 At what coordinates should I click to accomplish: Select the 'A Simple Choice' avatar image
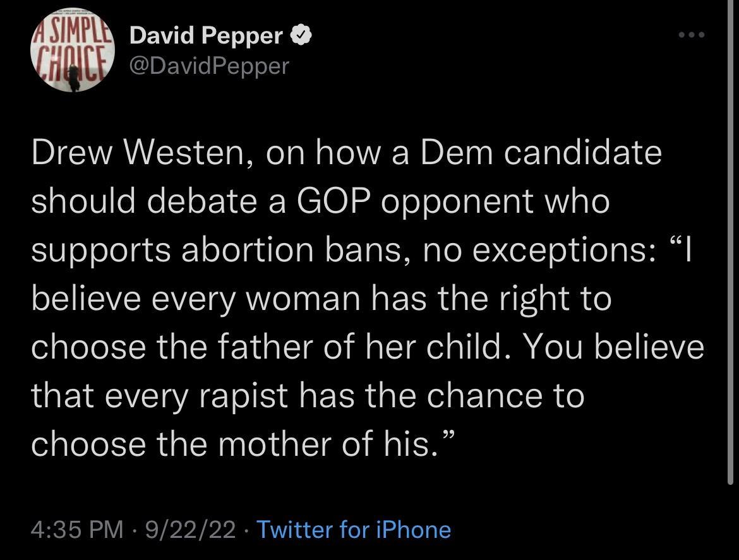click(x=73, y=51)
